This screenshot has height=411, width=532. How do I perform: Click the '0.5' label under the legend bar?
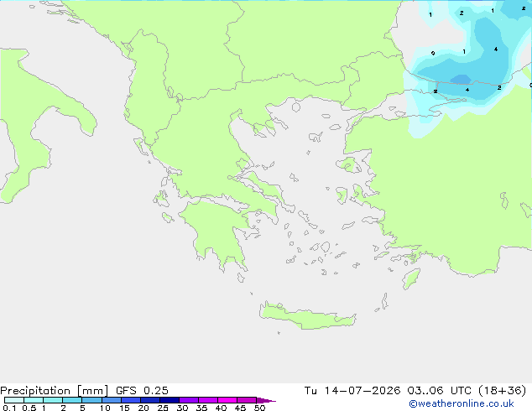click(29, 408)
